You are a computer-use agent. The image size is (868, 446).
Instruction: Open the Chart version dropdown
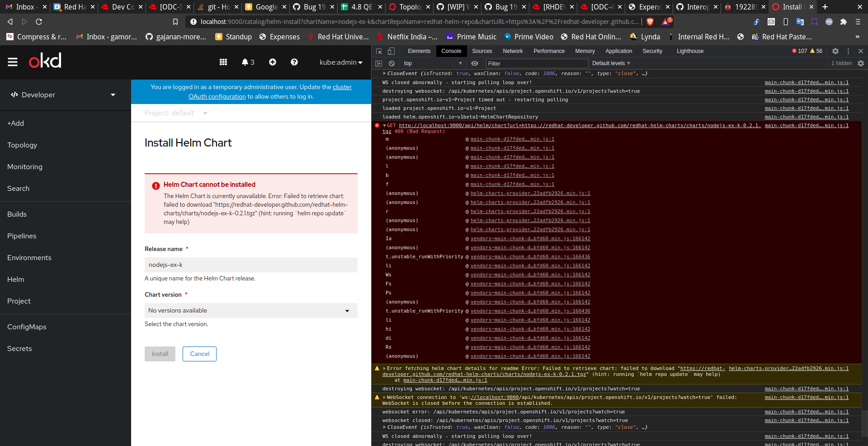(251, 310)
